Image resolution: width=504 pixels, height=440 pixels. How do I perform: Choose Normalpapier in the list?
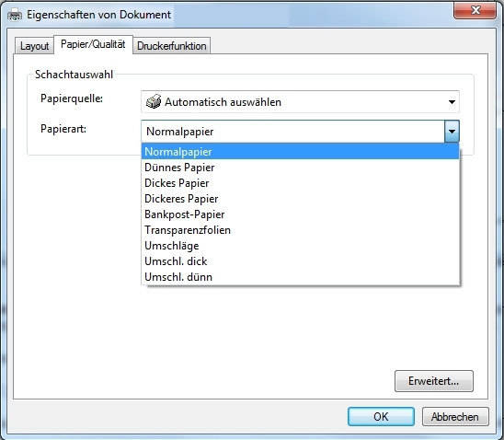[300, 152]
